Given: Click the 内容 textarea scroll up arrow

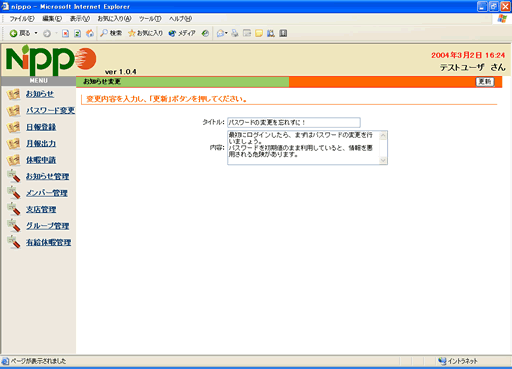Looking at the screenshot, I should pyautogui.click(x=383, y=135).
